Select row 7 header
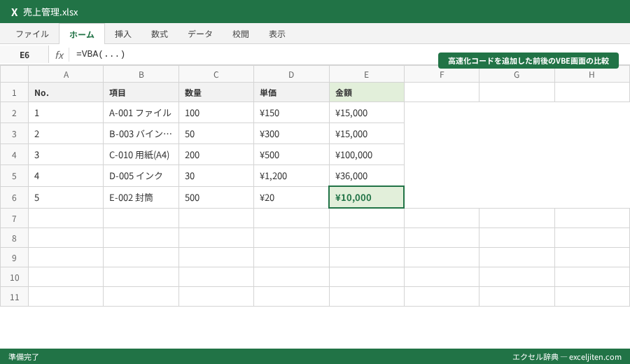 pyautogui.click(x=14, y=218)
